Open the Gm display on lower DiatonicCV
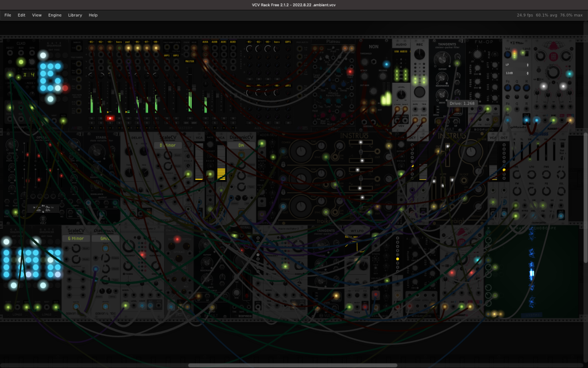The width and height of the screenshot is (588, 368). [106, 239]
